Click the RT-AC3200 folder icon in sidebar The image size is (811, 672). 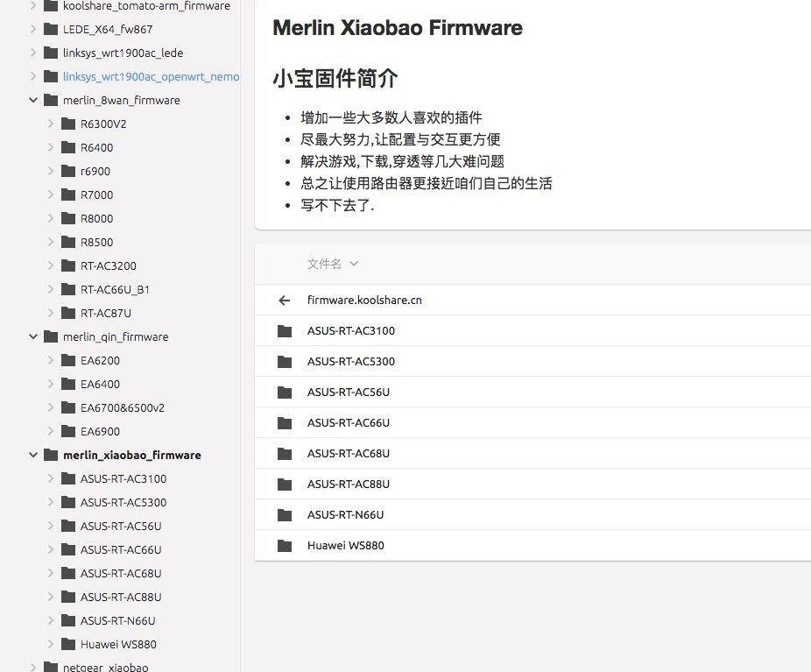click(x=68, y=265)
